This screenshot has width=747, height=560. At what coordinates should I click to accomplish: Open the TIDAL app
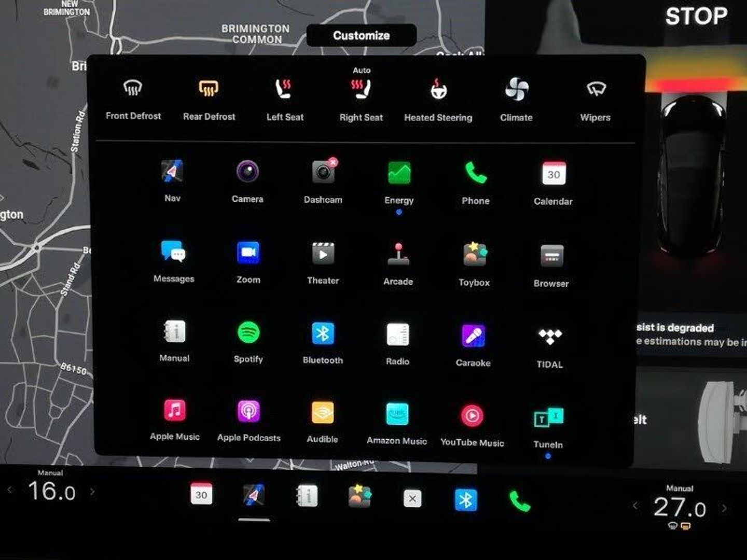click(550, 337)
